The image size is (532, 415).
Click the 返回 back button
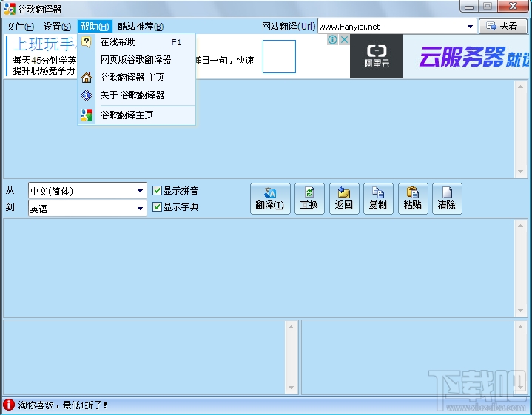[x=344, y=199]
